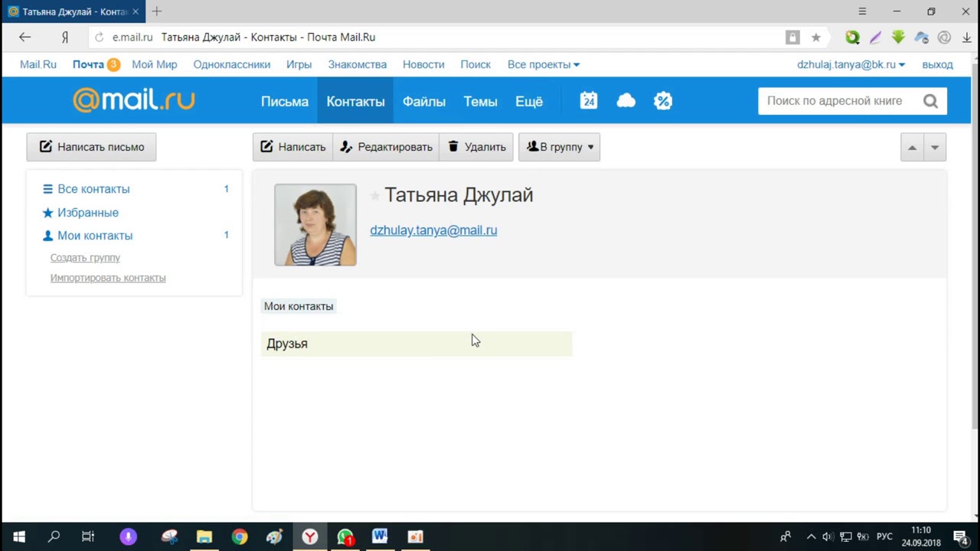
Task: Click the 'выход' logout link
Action: coord(938,64)
